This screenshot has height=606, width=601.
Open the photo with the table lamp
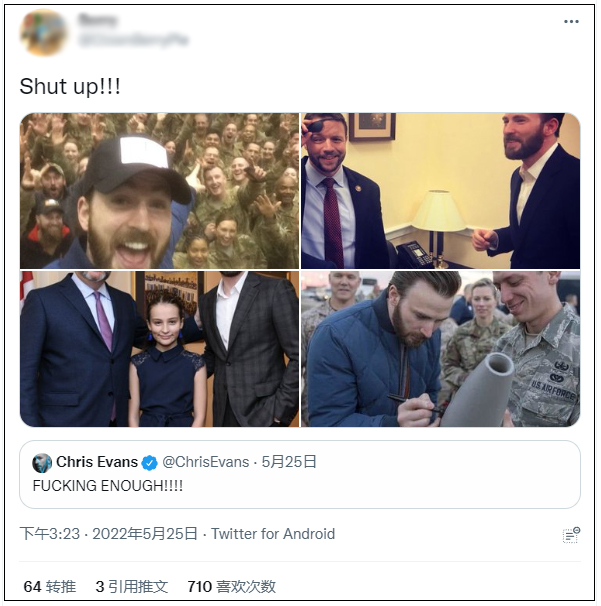(x=440, y=190)
